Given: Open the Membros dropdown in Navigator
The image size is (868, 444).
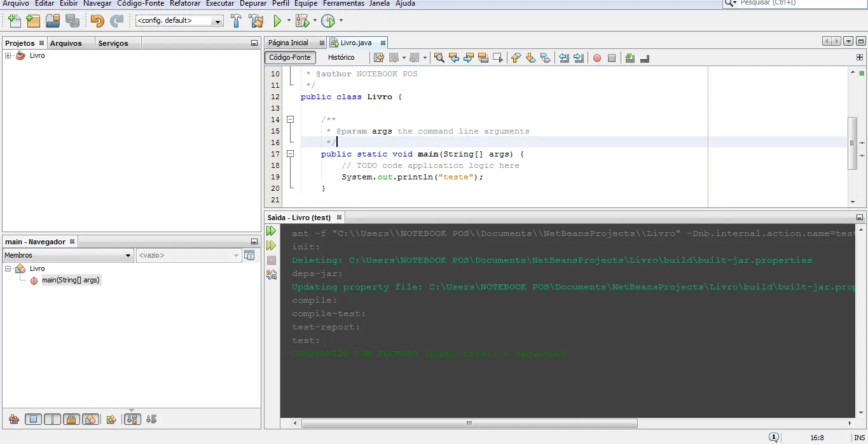Looking at the screenshot, I should pyautogui.click(x=67, y=255).
